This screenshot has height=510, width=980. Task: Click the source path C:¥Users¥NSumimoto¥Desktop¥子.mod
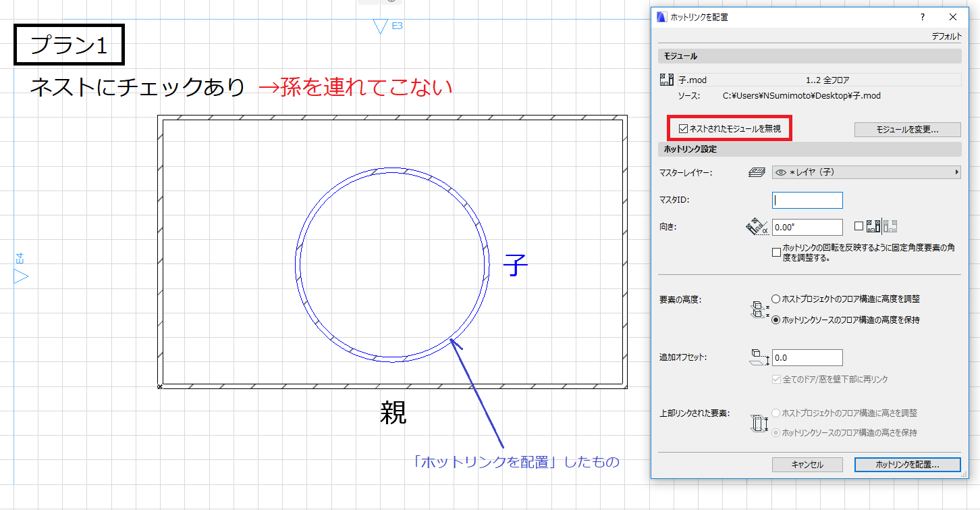click(x=802, y=96)
